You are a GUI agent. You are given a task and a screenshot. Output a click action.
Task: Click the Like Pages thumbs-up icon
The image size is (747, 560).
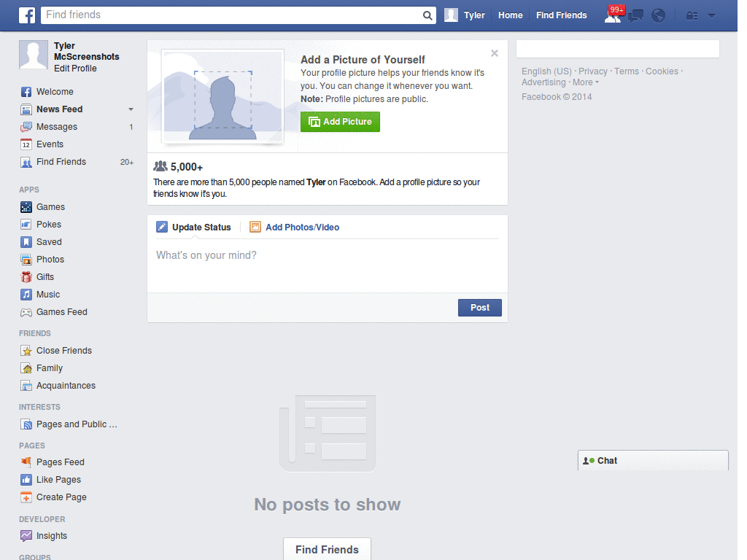coord(26,480)
